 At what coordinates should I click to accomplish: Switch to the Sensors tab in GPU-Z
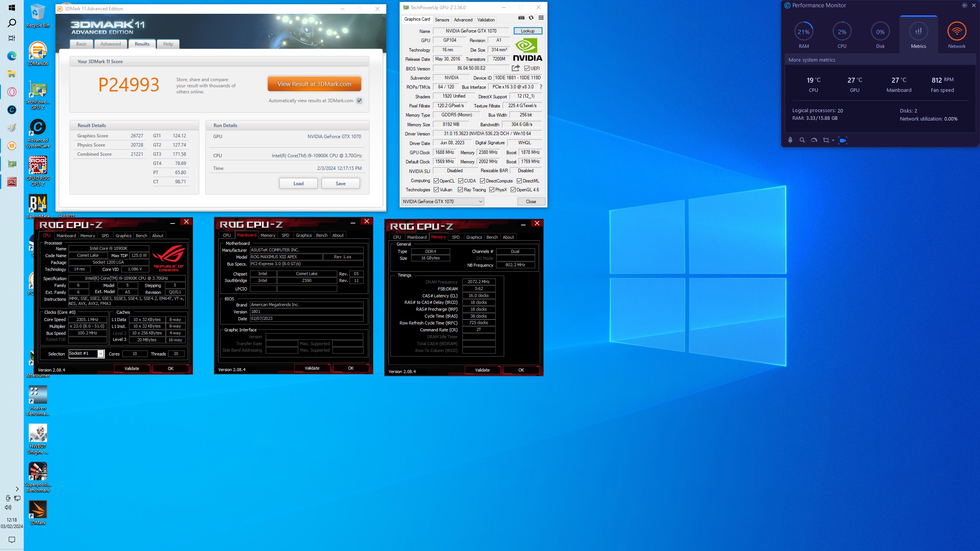tap(442, 20)
